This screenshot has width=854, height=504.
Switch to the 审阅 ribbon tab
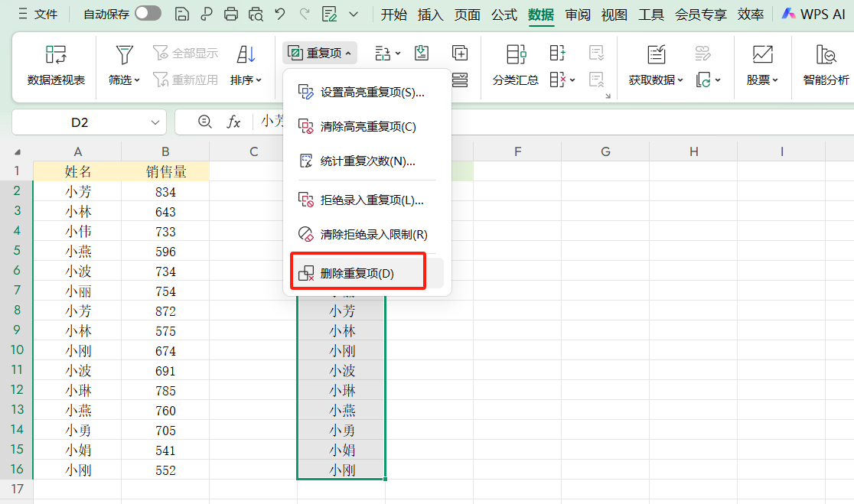coord(577,14)
